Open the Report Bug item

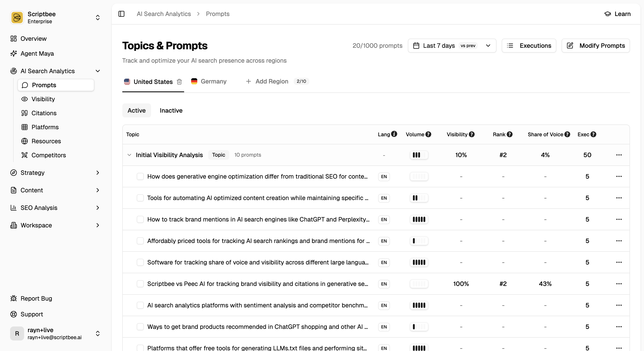pyautogui.click(x=36, y=298)
